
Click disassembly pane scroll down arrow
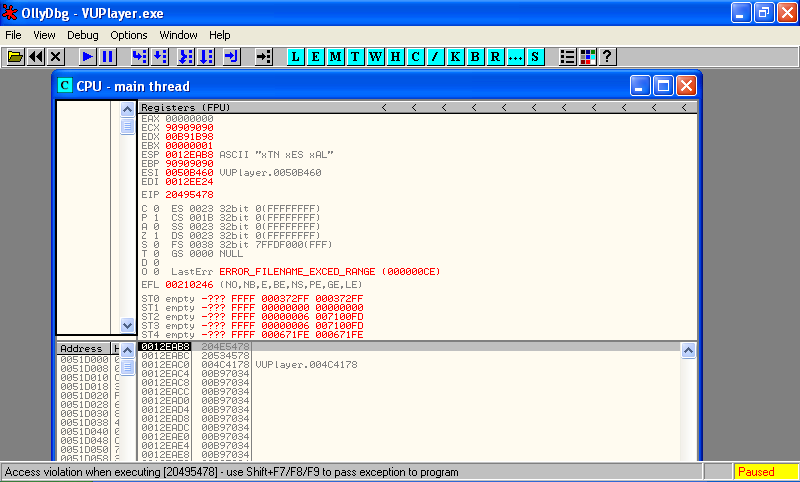coord(128,325)
